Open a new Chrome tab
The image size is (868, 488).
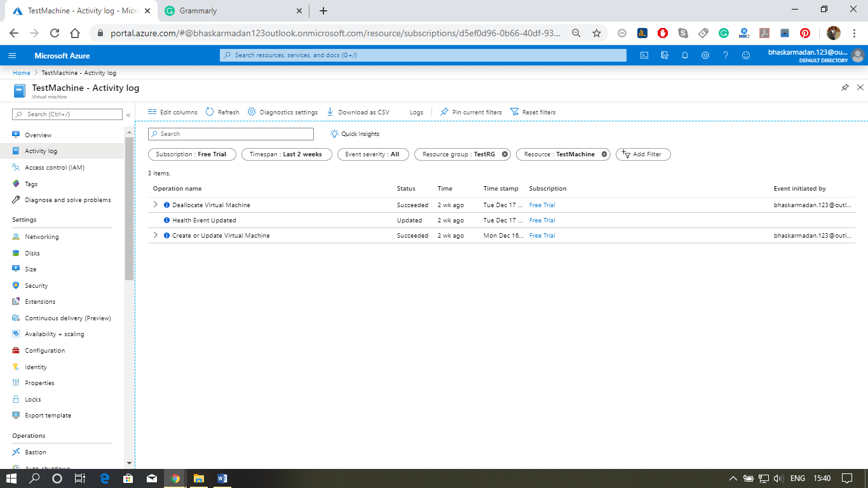click(323, 11)
